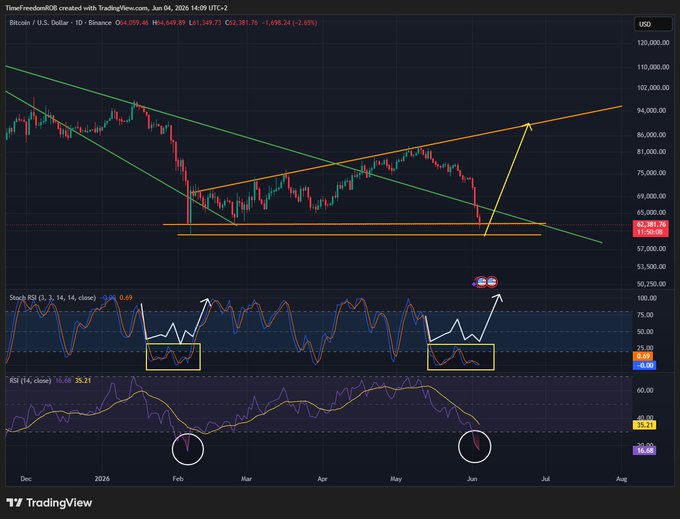This screenshot has height=519, width=680.
Task: Click the 53,500.00 price axis label
Action: tap(651, 267)
